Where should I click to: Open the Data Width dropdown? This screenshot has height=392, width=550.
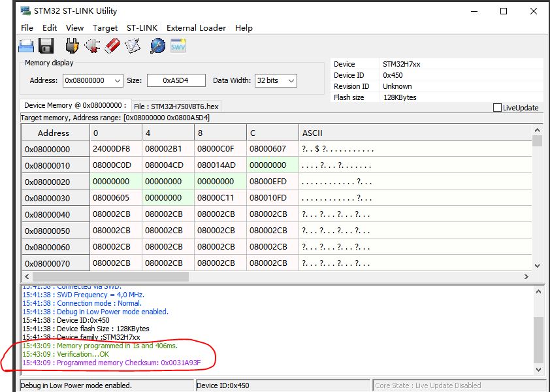(x=276, y=80)
